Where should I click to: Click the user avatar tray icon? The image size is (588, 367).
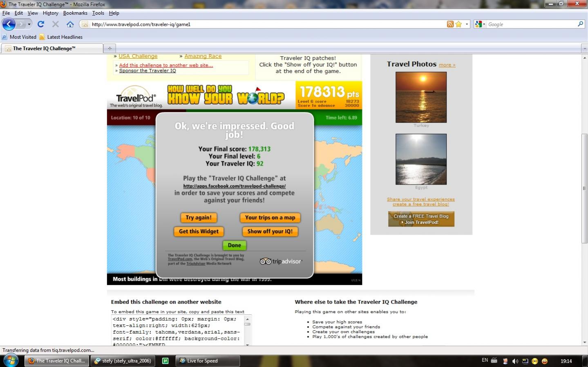505,361
